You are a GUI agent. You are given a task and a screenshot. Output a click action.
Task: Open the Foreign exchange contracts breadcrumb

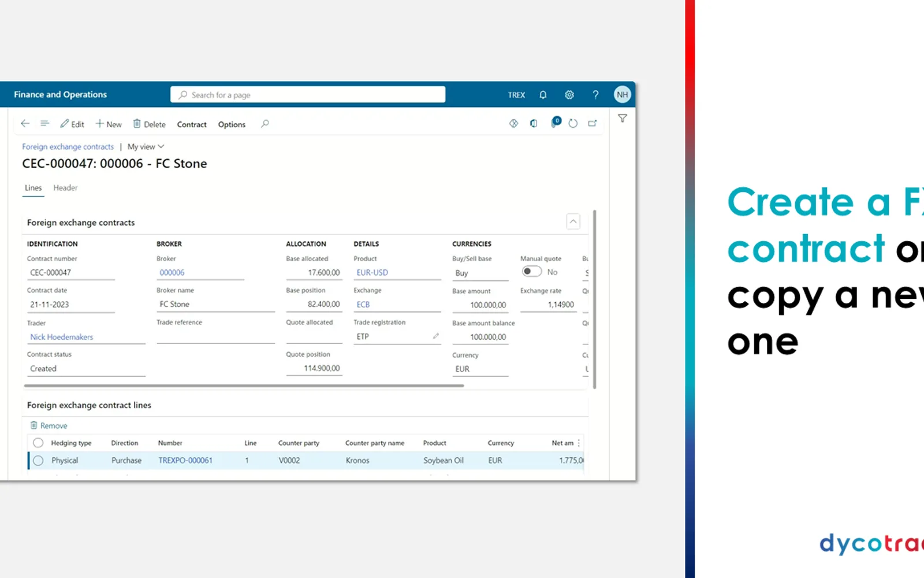click(x=68, y=147)
